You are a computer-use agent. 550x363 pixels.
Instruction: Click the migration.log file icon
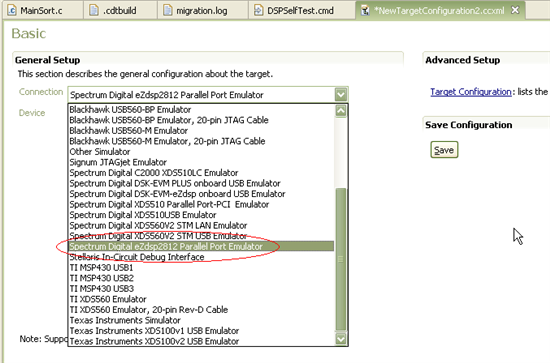point(168,10)
